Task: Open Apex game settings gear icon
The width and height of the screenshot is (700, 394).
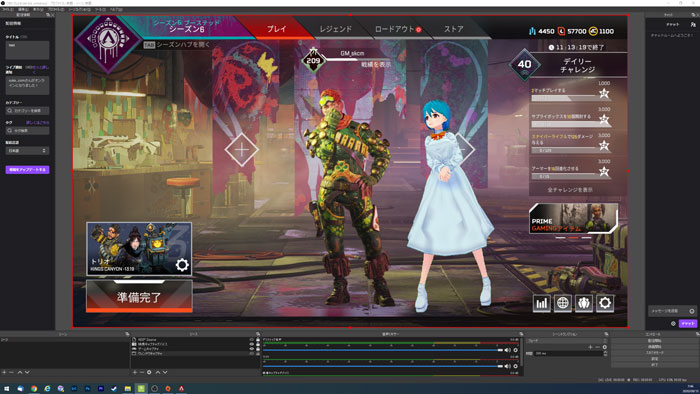Action: [605, 303]
